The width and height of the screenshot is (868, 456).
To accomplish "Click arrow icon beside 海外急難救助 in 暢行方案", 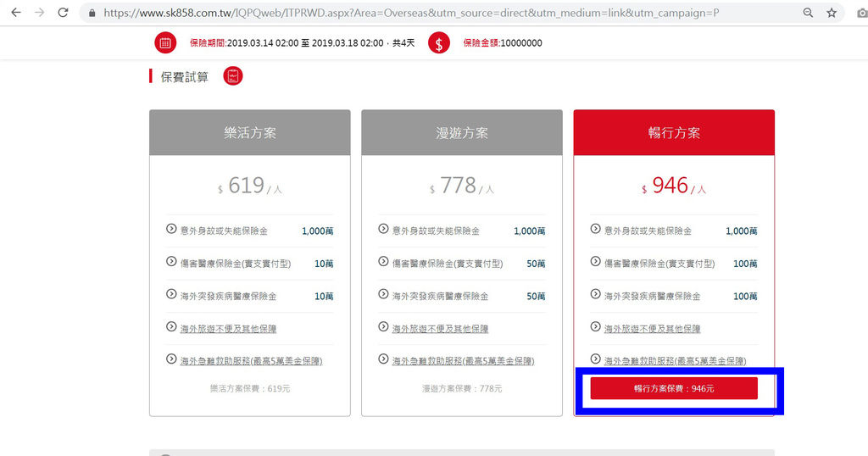I will pos(595,359).
